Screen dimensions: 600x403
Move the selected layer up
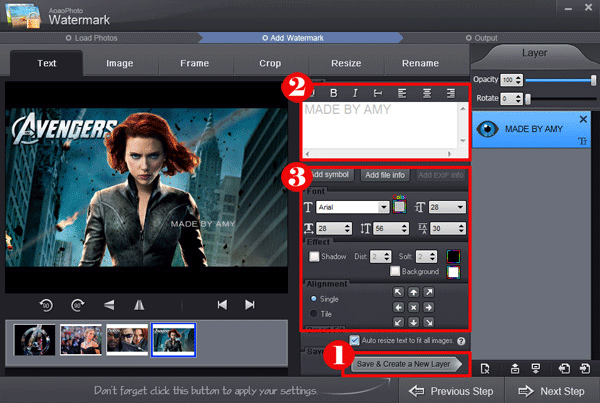click(515, 369)
